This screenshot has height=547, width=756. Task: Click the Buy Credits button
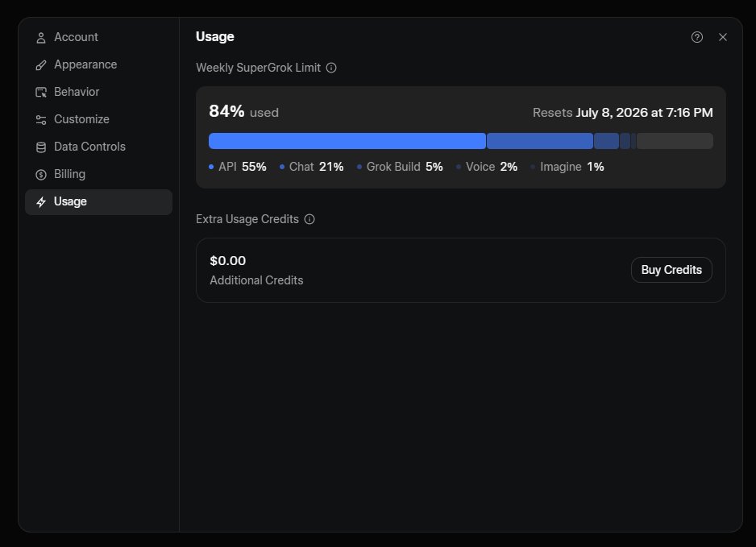click(x=671, y=270)
